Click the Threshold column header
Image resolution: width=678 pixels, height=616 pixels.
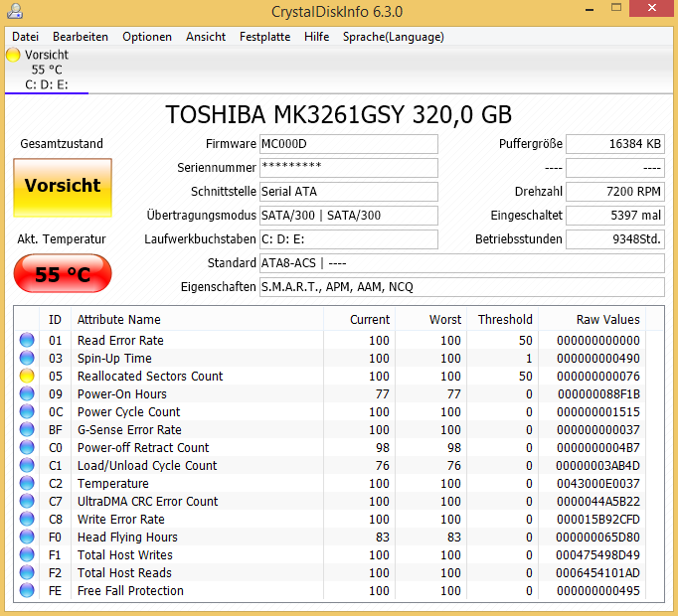pyautogui.click(x=502, y=320)
